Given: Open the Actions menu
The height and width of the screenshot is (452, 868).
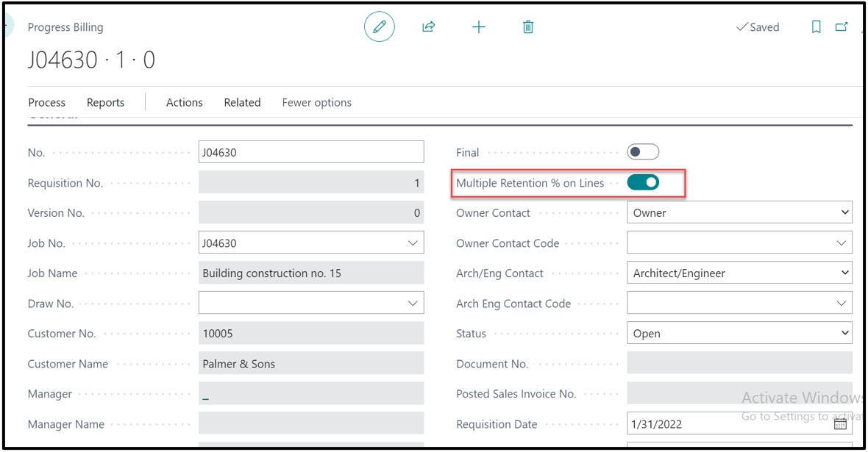Looking at the screenshot, I should [184, 102].
